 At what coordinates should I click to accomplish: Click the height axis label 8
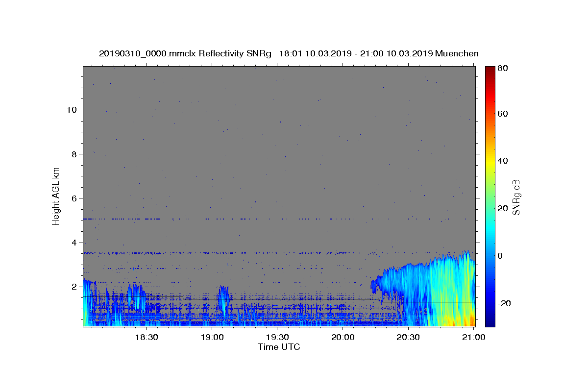(x=74, y=154)
